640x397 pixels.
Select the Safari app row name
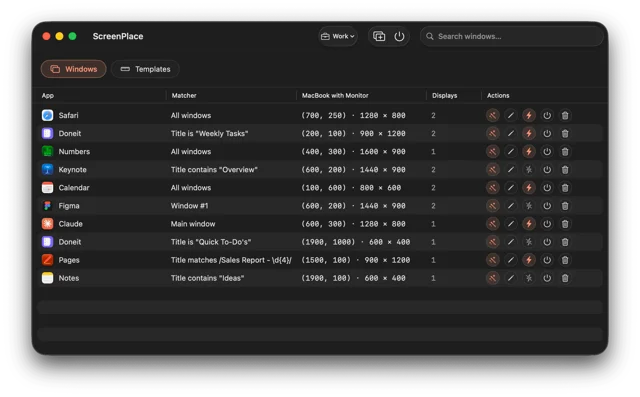coord(68,115)
